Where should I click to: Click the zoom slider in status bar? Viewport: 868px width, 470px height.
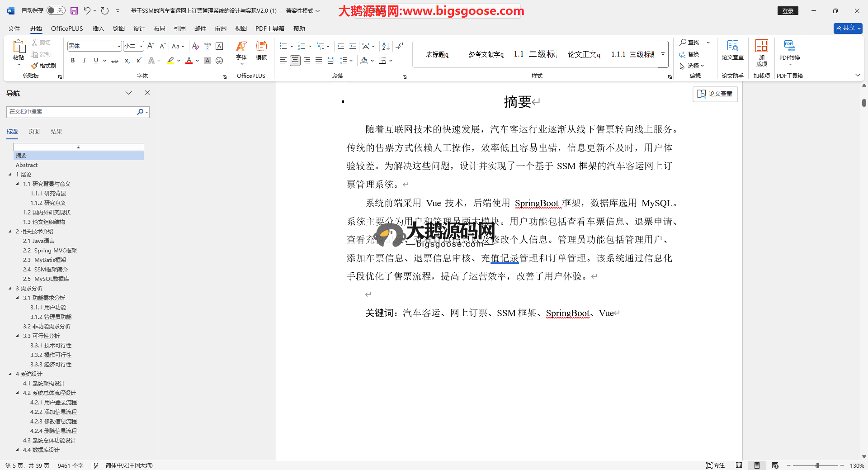(817, 465)
